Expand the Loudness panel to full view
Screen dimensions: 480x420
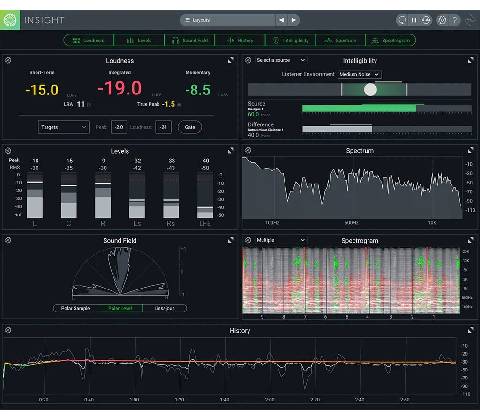231,60
